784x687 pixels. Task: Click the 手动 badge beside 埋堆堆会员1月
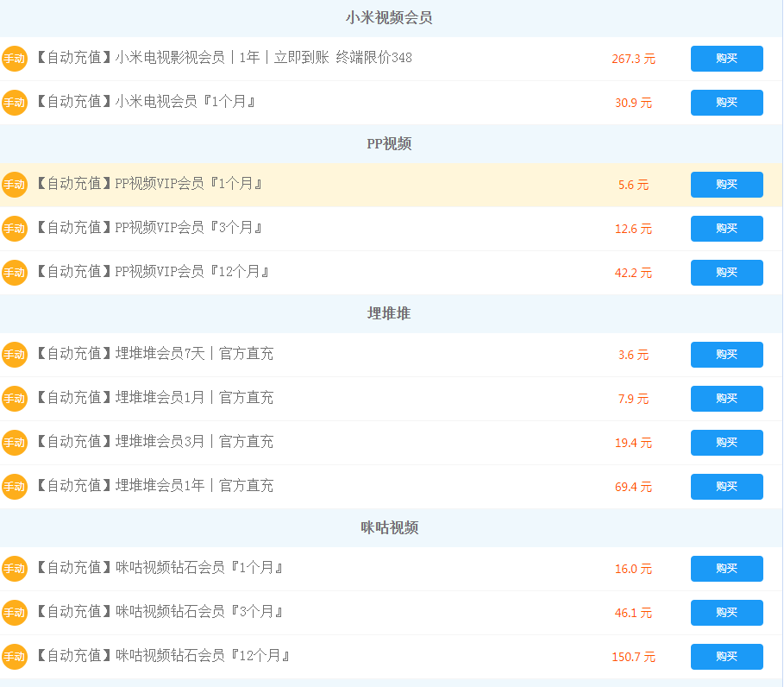[x=14, y=399]
